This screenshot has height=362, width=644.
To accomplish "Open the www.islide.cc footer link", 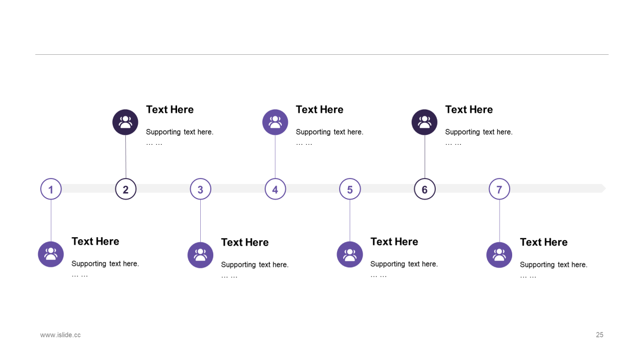I will (60, 335).
